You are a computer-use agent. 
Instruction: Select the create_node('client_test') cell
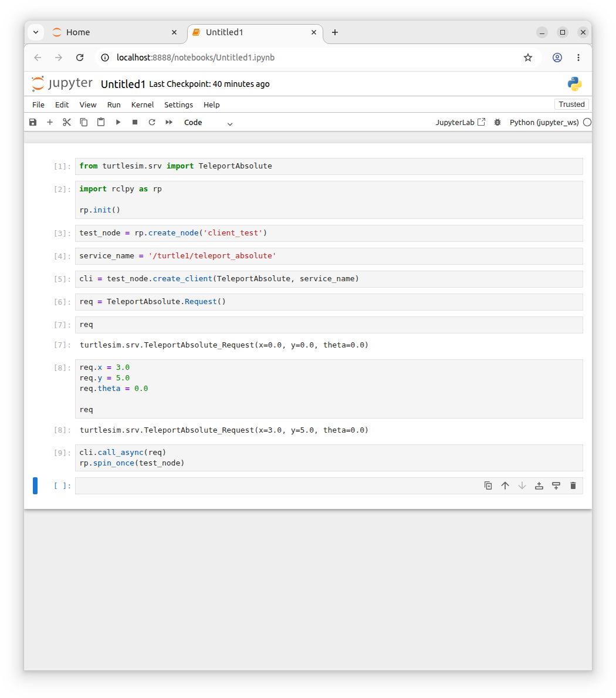point(329,233)
